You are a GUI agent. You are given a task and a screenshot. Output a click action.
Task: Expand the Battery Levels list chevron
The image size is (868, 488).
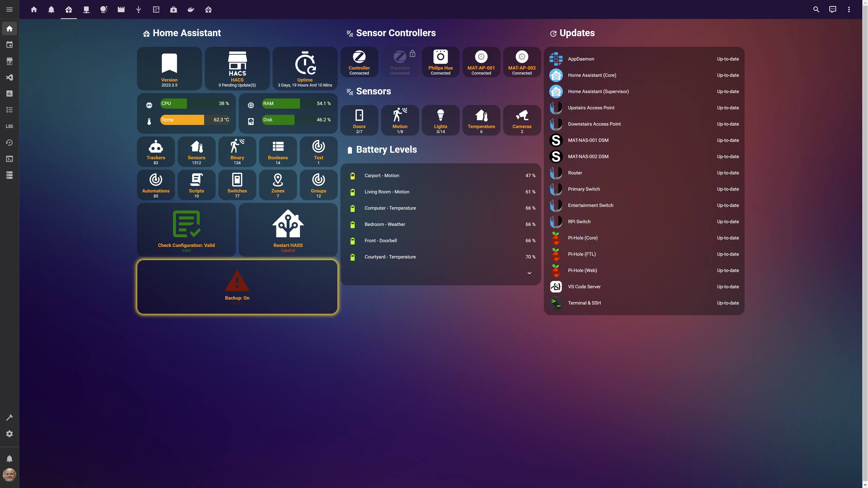pyautogui.click(x=529, y=273)
